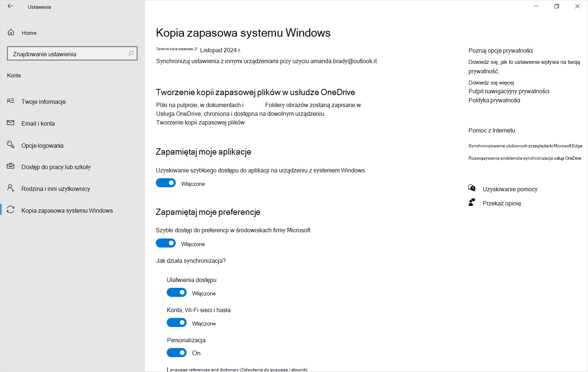The height and width of the screenshot is (372, 588).
Task: Click the Kopia zapasowa sync arrows icon
Action: click(11, 210)
